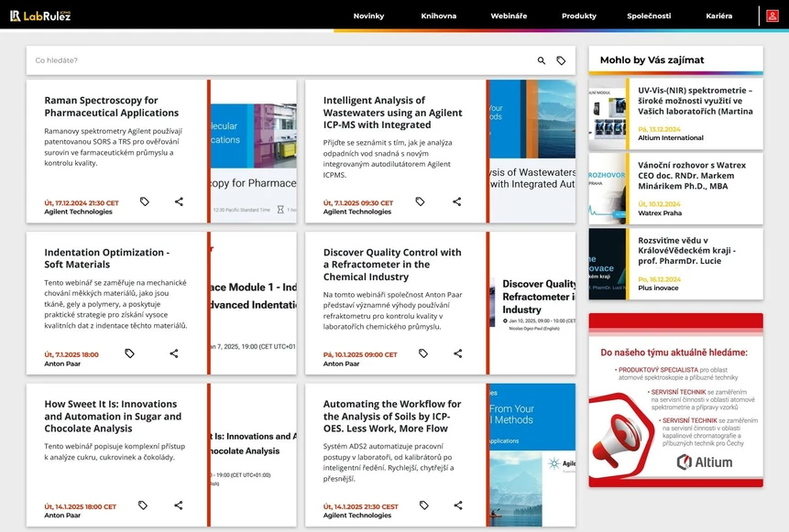Click 'Anton Paar' under Indentation Optimization card
Viewport: 789px width, 532px height.
(62, 364)
